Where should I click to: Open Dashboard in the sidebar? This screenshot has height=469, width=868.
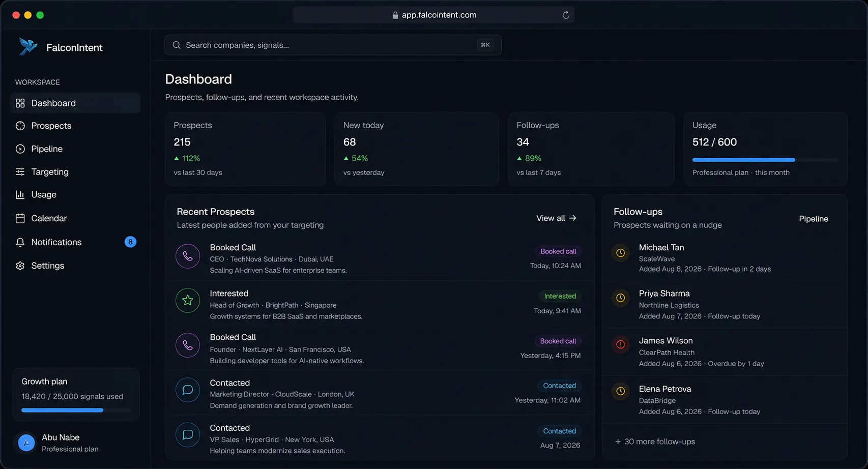point(75,103)
